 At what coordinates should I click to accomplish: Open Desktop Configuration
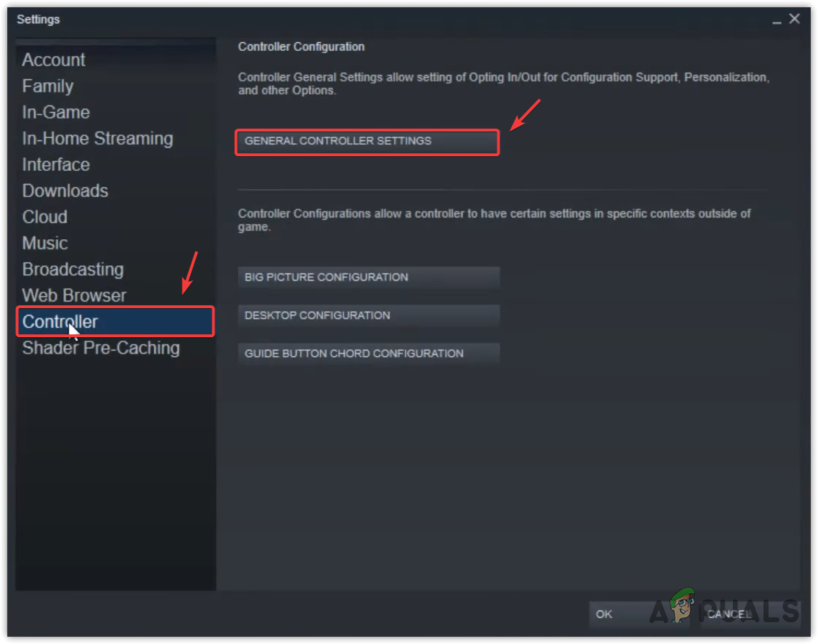point(369,315)
